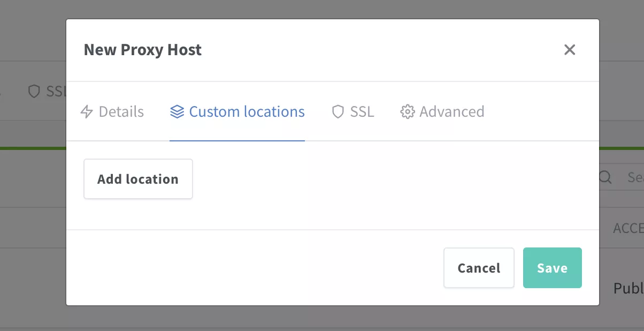Click the background SSL shield icon at left edge
The width and height of the screenshot is (644, 331).
(x=34, y=92)
